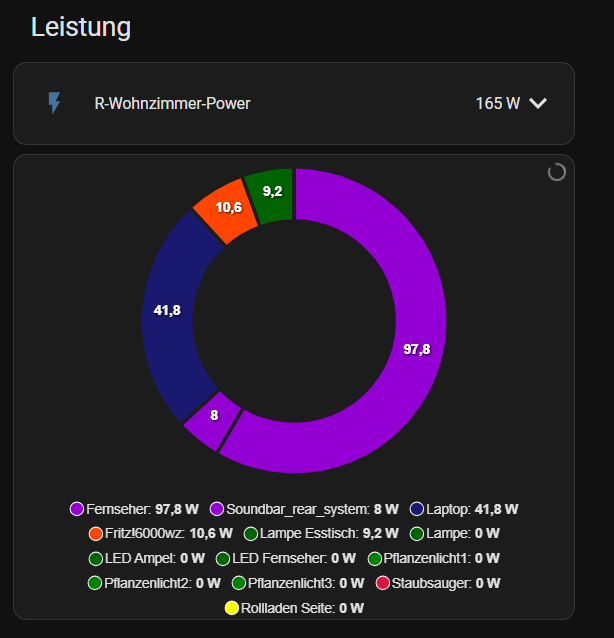This screenshot has height=638, width=614.
Task: Toggle Soundbar_rear_system legend entry
Action: coord(304,509)
